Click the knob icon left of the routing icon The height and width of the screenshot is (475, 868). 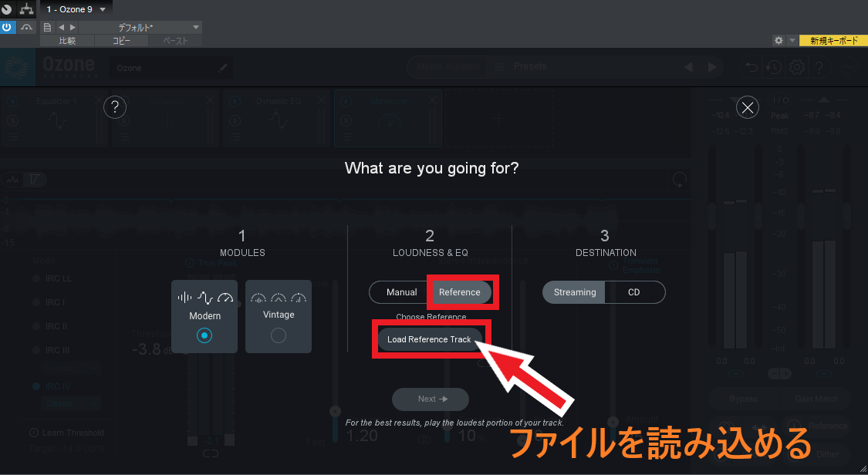pyautogui.click(x=7, y=8)
